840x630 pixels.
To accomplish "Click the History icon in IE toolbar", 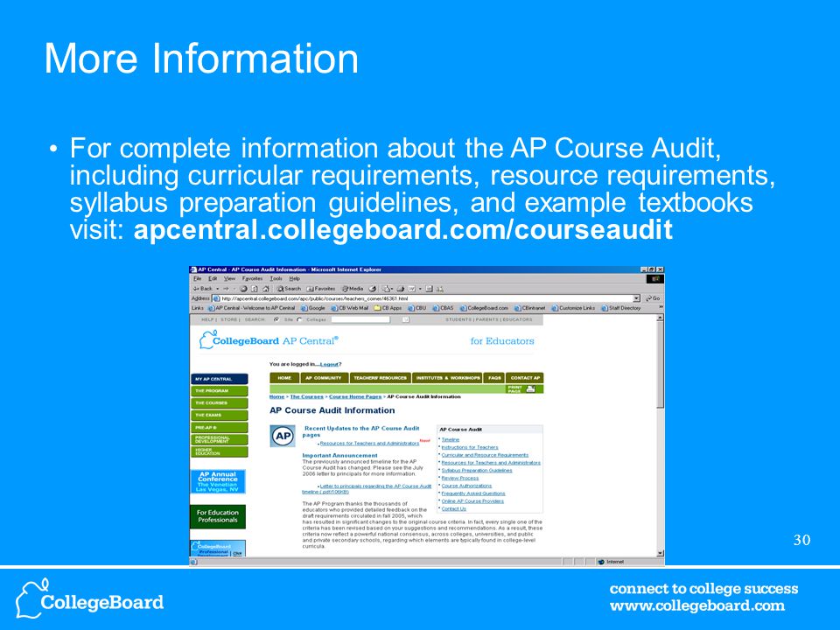I will (x=373, y=289).
